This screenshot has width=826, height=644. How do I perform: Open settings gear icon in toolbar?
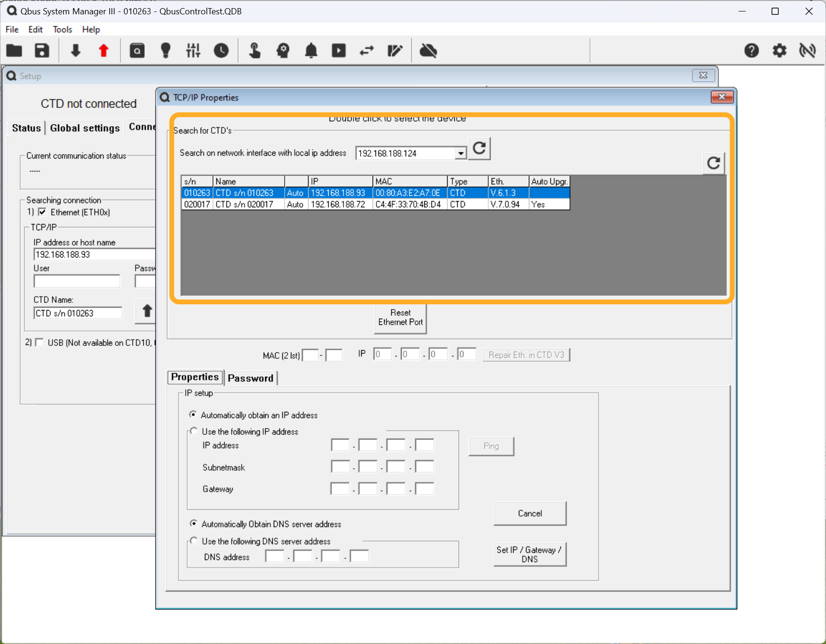pyautogui.click(x=779, y=50)
